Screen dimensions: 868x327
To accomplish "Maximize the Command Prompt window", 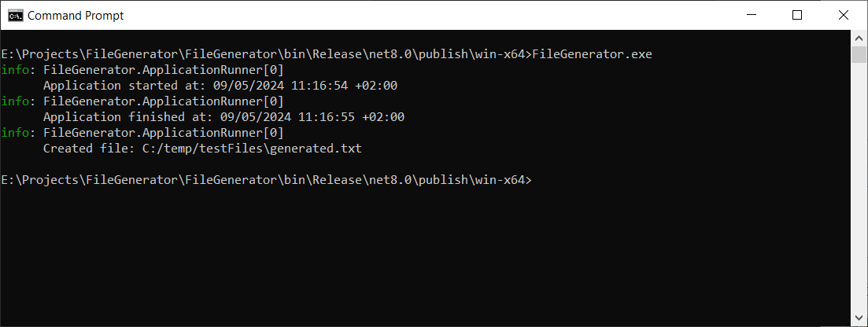I will 796,15.
